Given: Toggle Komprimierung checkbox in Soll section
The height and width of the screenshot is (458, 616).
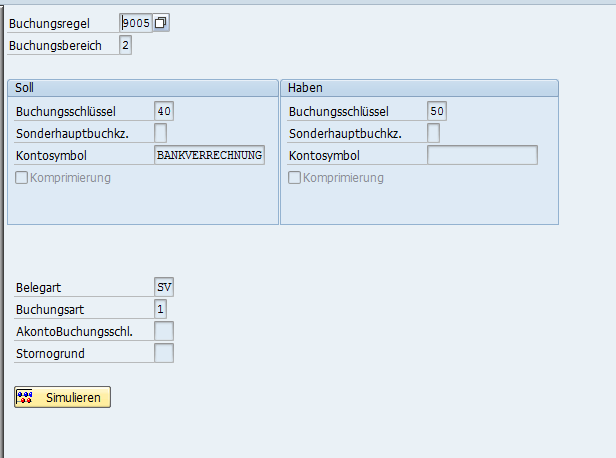Looking at the screenshot, I should [x=22, y=178].
